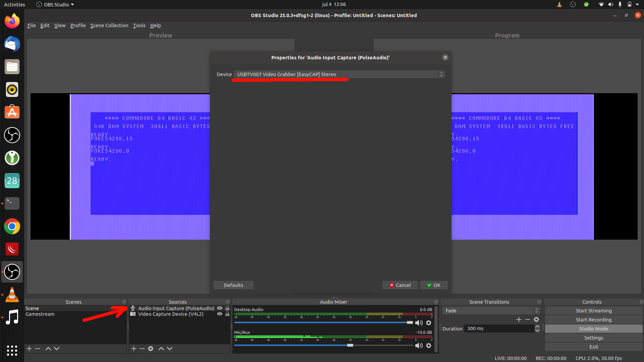Viewport: 644px width, 362px height.
Task: Move source up in the Sources panel
Action: pyautogui.click(x=161, y=349)
